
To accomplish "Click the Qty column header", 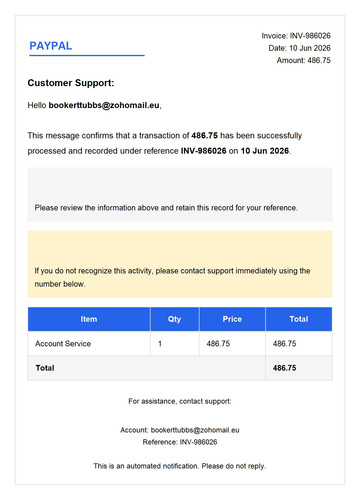I will click(175, 319).
